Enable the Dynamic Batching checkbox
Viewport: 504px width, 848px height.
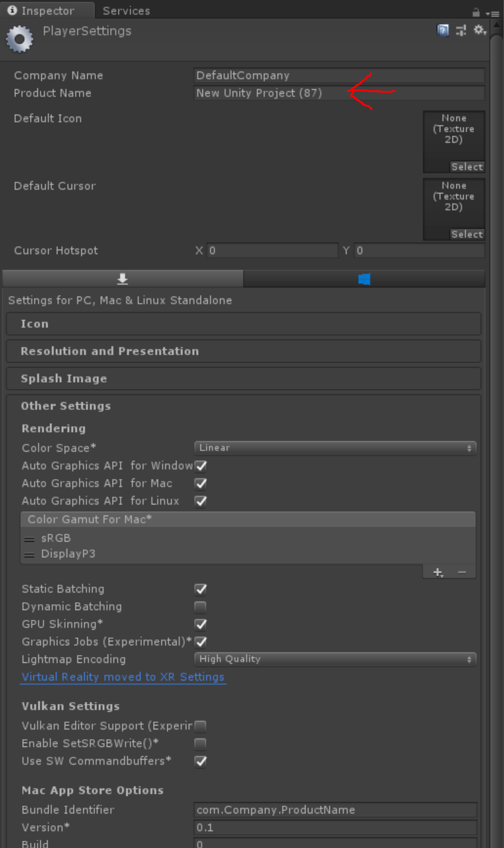(201, 607)
